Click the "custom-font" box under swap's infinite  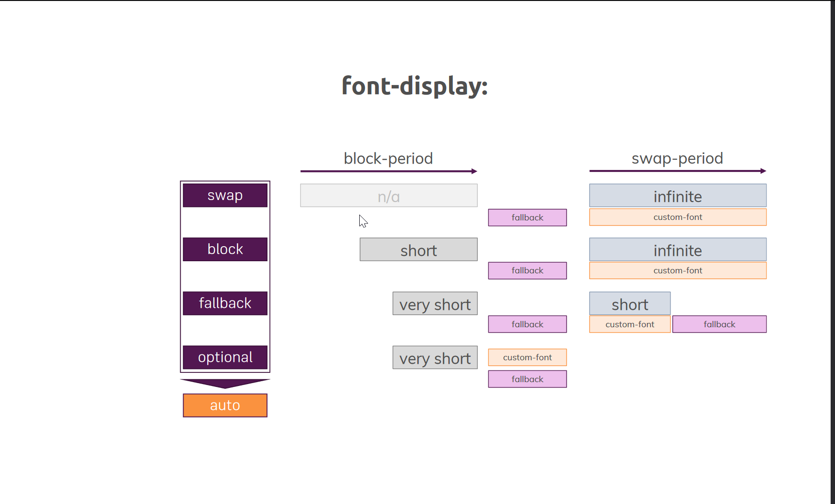(678, 217)
